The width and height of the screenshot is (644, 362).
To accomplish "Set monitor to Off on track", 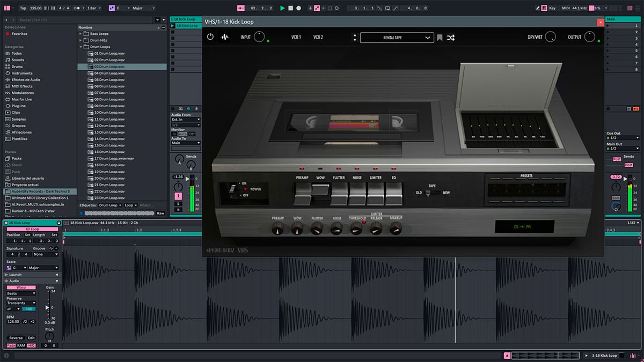I will (192, 134).
